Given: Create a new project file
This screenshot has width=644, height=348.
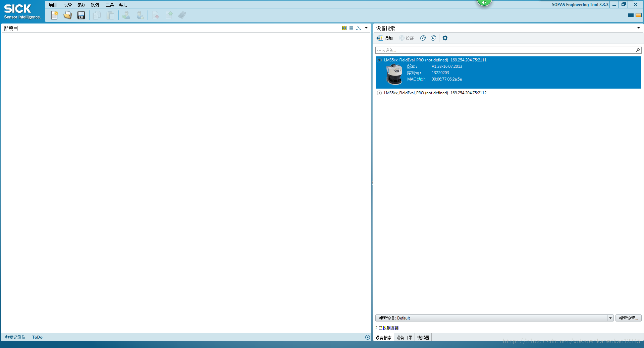Looking at the screenshot, I should point(54,15).
